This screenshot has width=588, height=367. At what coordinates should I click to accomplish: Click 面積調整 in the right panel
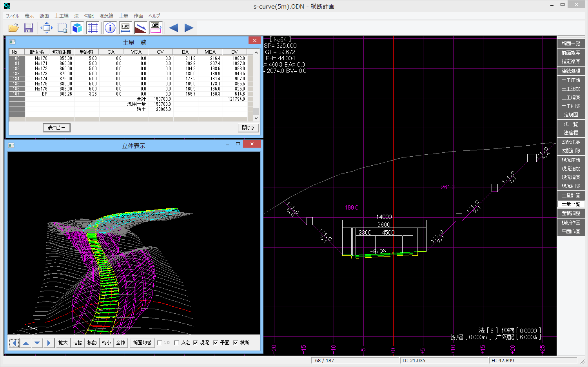click(x=571, y=213)
